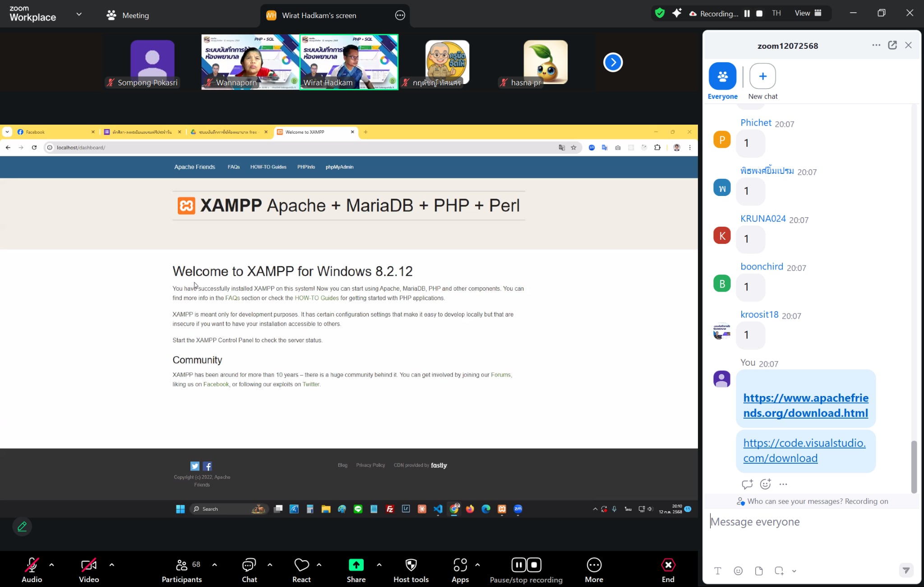Start the Video camera
This screenshot has width=924, height=587.
(88, 565)
